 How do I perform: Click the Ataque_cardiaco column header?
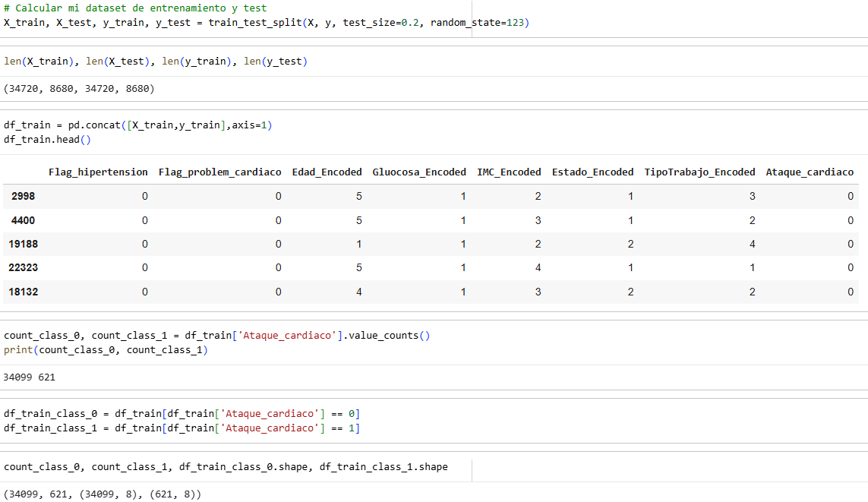point(810,172)
